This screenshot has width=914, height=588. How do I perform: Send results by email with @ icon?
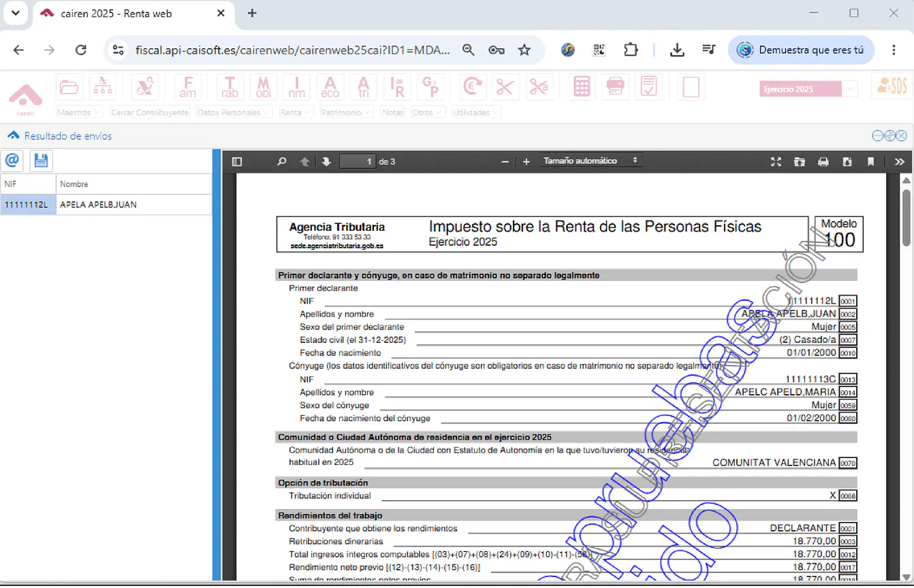(12, 161)
